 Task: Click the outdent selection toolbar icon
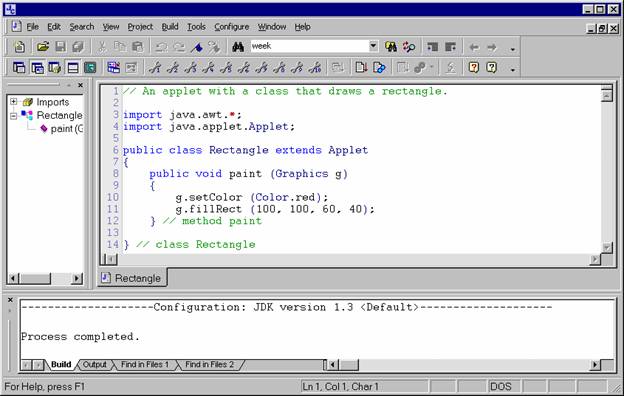point(450,47)
